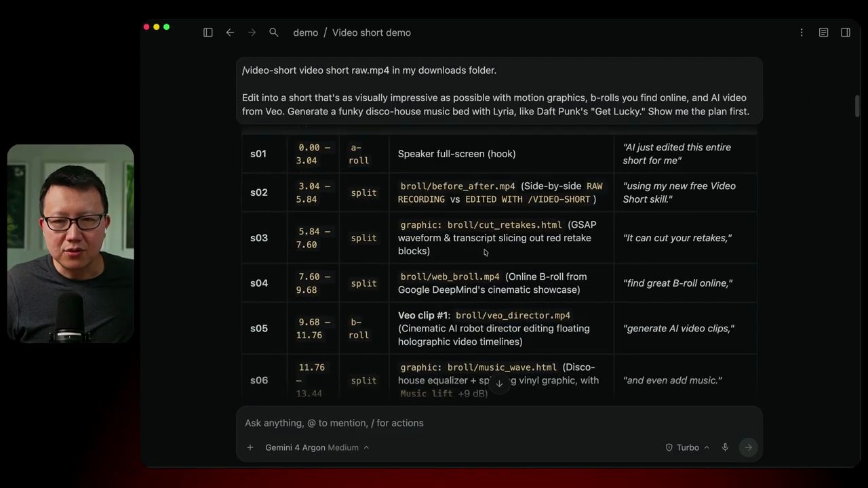This screenshot has width=868, height=488.
Task: Click the quote 'generate AI video clips,'
Action: pos(679,329)
